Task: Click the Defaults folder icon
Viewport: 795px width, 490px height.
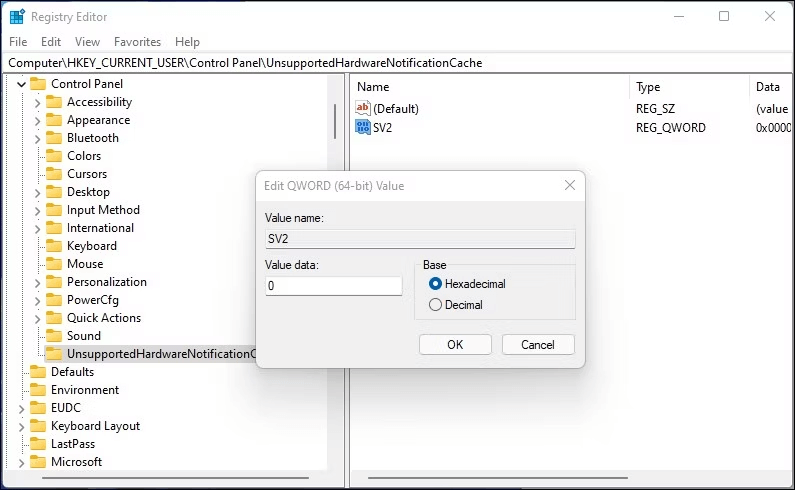Action: 38,372
